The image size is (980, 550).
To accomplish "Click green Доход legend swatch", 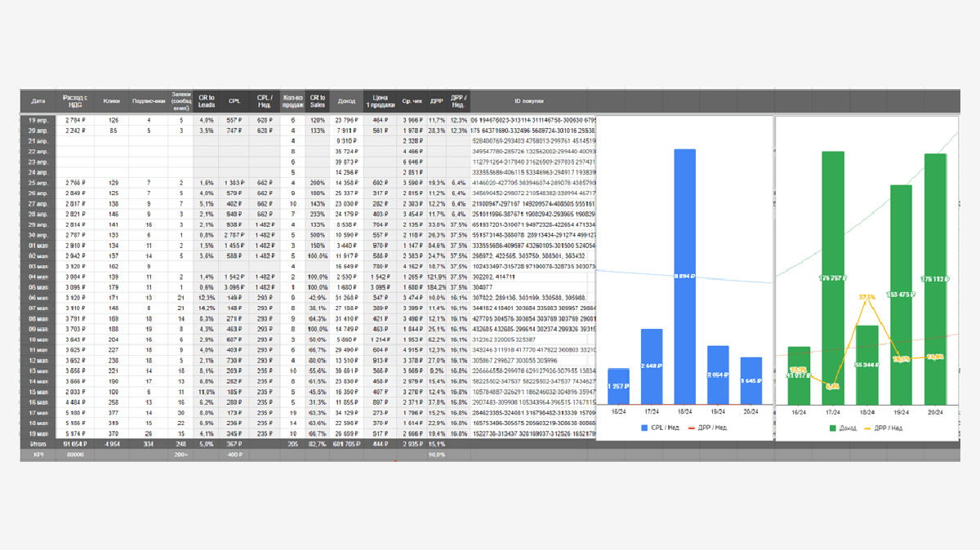I will [833, 428].
